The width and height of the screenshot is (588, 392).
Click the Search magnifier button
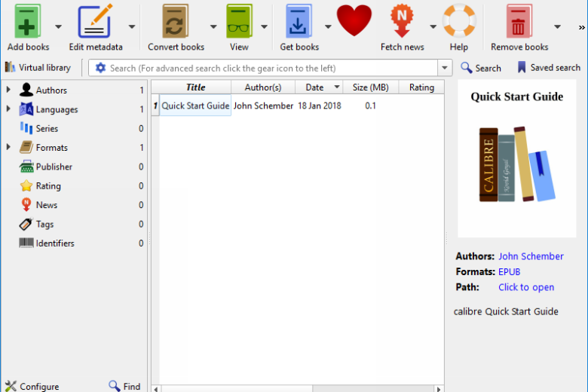pos(481,68)
